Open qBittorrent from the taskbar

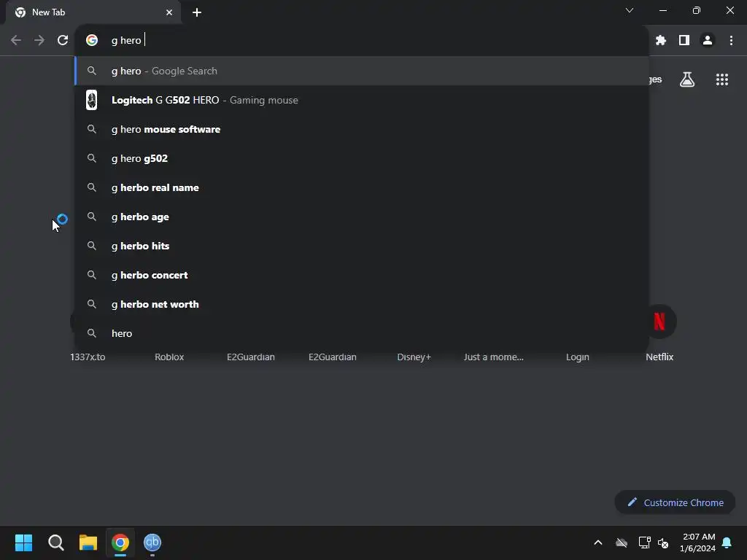[152, 542]
